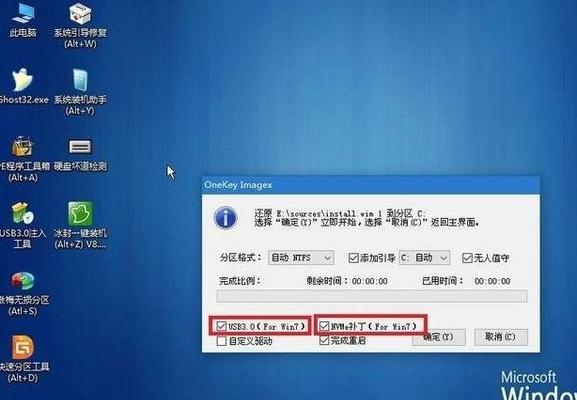
Task: Open the C: 自动 boot partition dropdown
Action: pos(424,258)
